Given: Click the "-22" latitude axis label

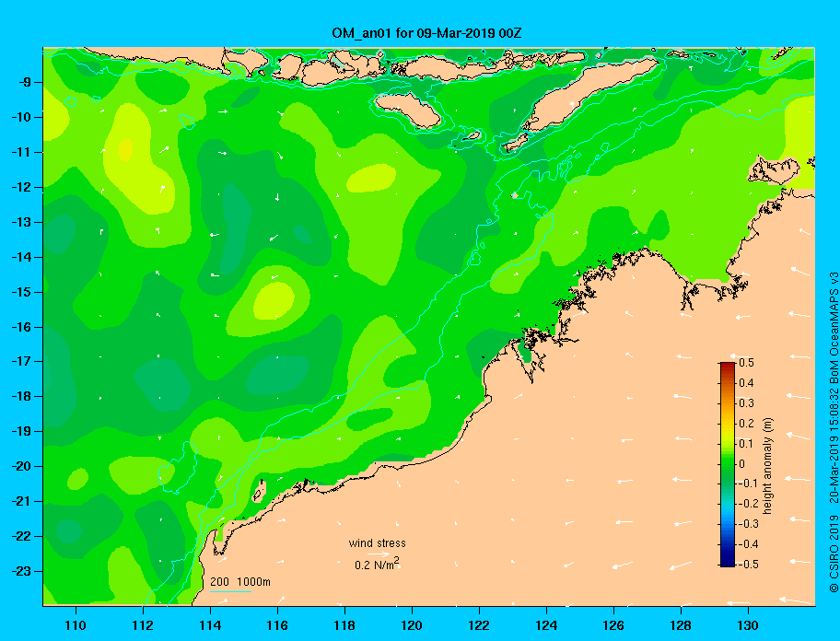Looking at the screenshot, I should 20,536.
